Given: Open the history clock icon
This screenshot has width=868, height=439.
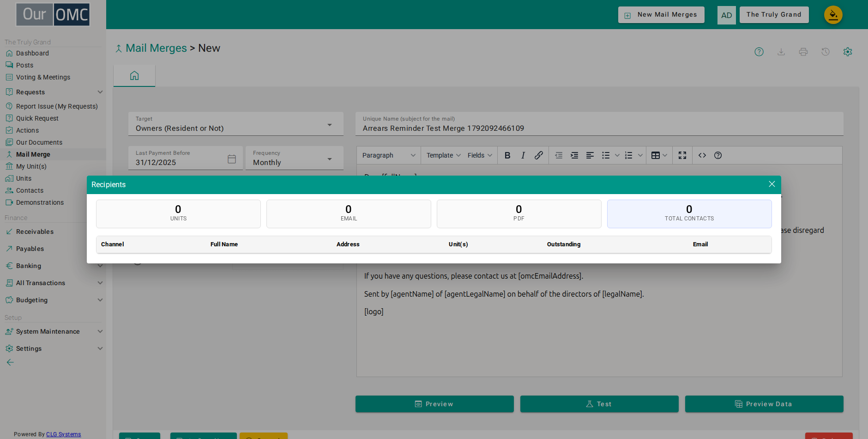Looking at the screenshot, I should (826, 52).
